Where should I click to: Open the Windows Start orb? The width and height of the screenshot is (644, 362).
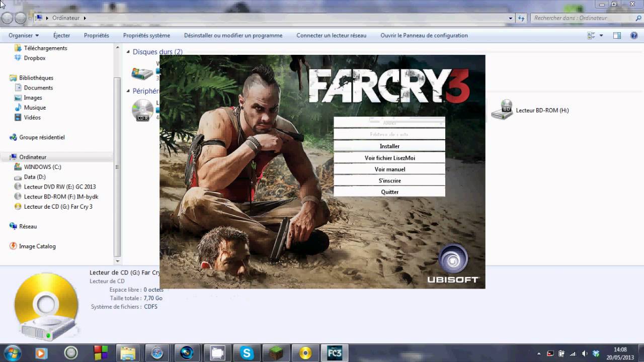click(12, 353)
